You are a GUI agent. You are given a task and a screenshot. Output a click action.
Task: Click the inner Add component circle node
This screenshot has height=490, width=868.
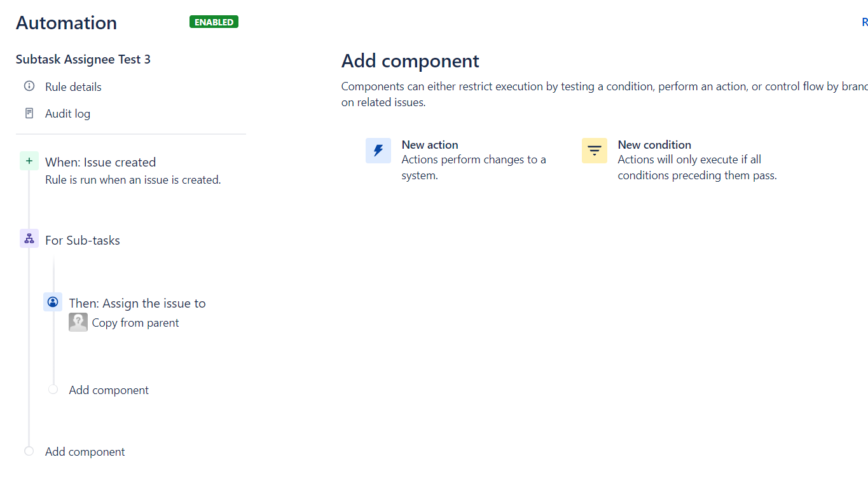click(x=53, y=390)
